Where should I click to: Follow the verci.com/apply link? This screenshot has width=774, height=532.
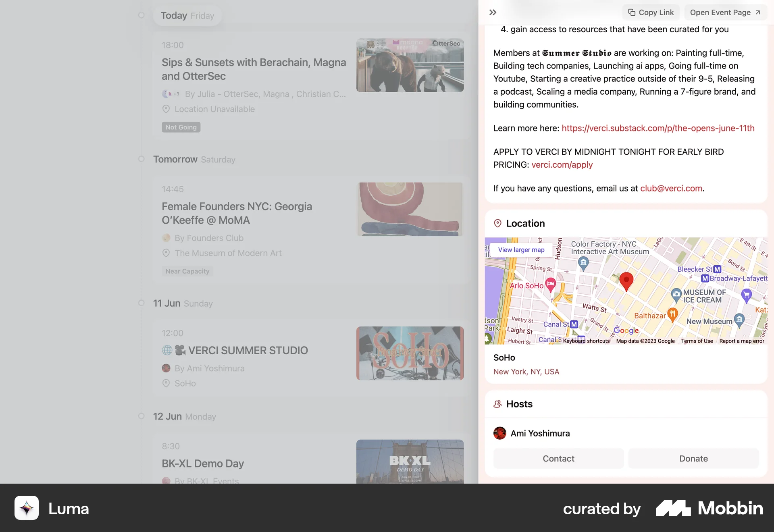[x=562, y=165]
